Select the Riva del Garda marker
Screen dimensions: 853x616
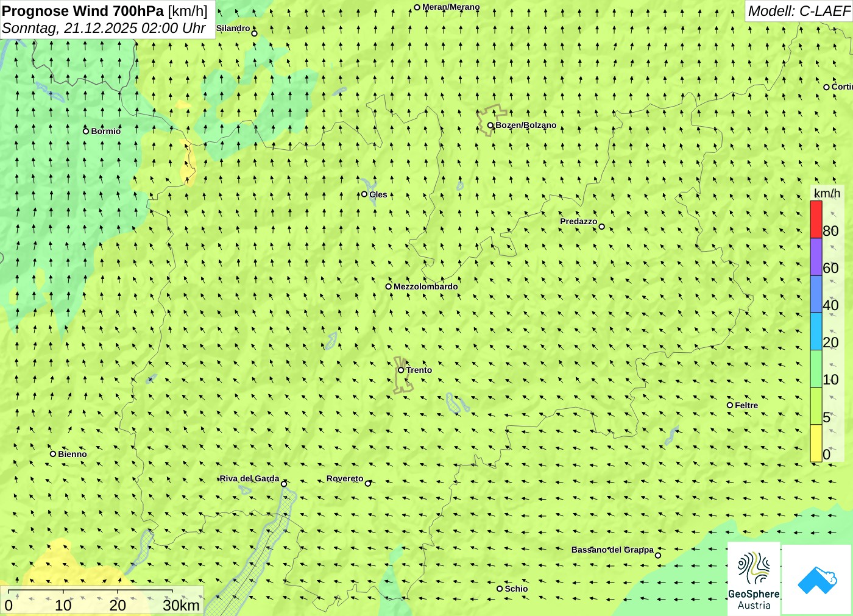click(284, 484)
